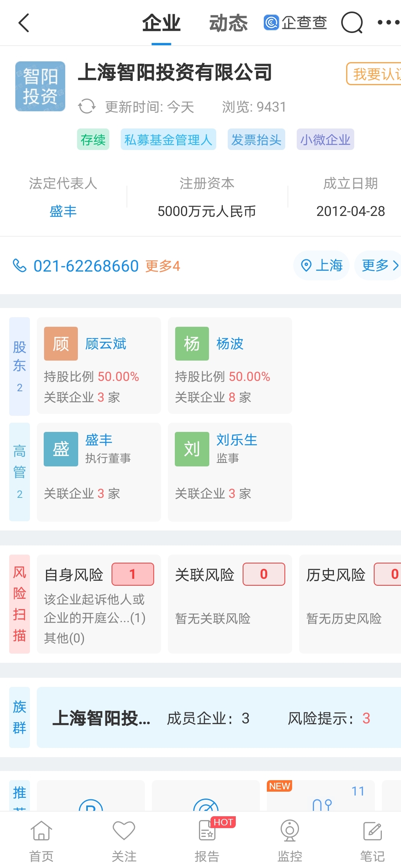Open the 首页 home icon
Image resolution: width=401 pixels, height=868 pixels.
coord(41,831)
